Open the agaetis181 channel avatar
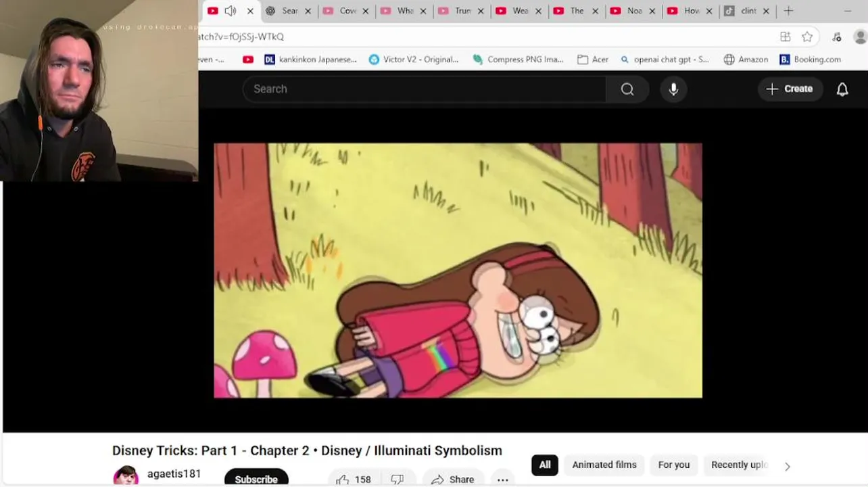This screenshot has height=487, width=868. coord(126,476)
